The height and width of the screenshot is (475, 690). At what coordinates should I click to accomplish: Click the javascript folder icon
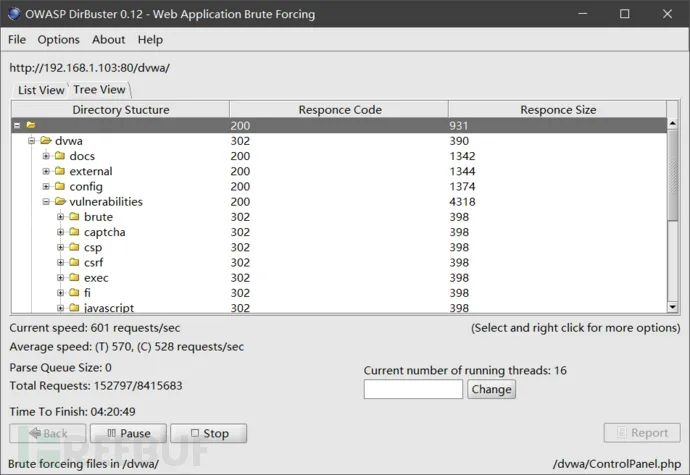[x=74, y=307]
